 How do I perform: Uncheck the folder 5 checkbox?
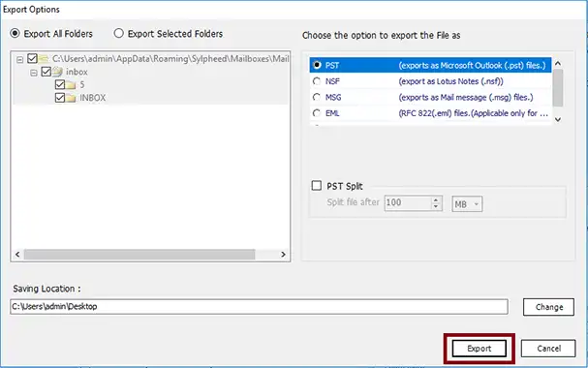(60, 84)
